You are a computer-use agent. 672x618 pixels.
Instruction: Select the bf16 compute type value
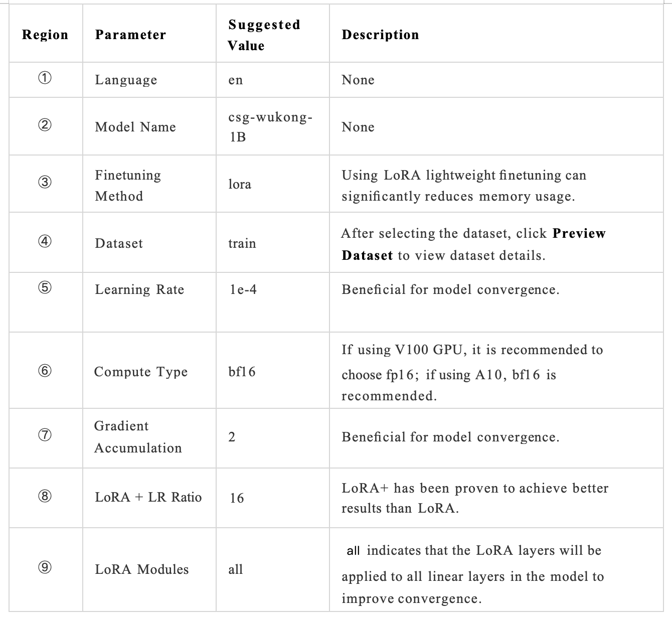pos(242,372)
